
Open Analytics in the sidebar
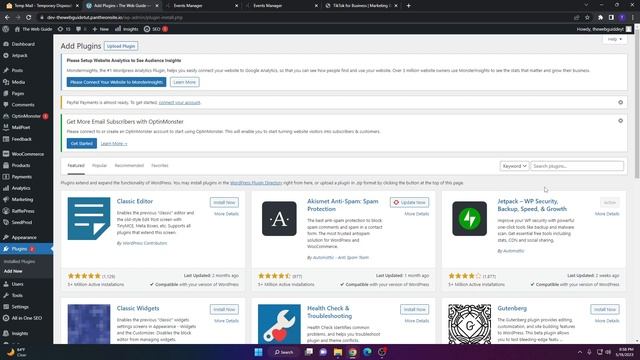point(20,188)
